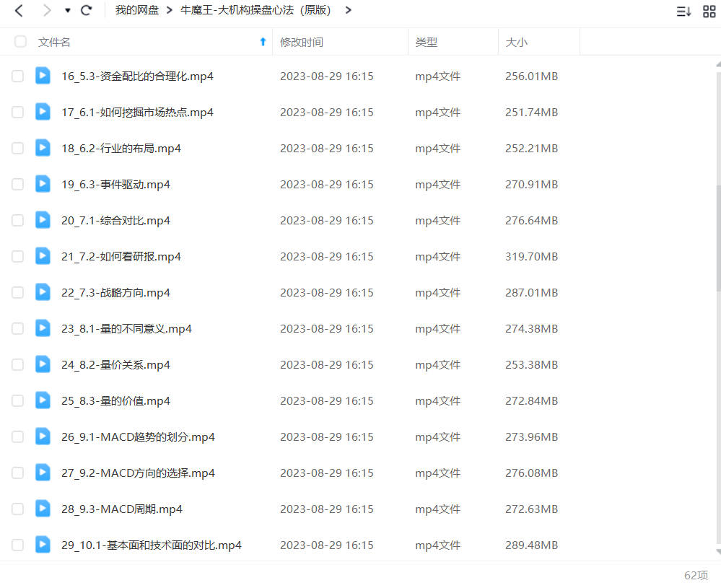Check the box for 16_5.3-资金配比的合理化.mp4

tap(17, 76)
